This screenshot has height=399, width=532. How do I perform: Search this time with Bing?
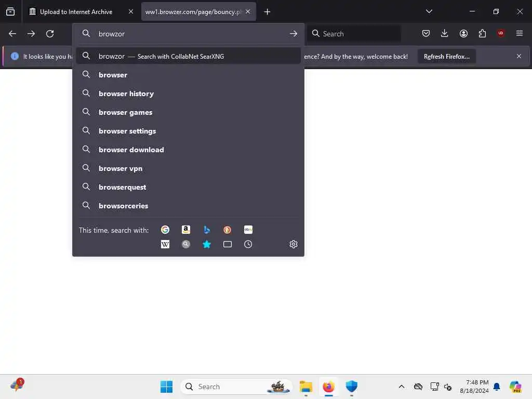207,230
